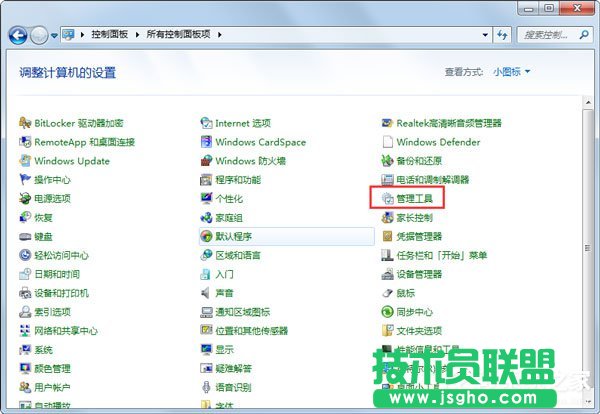Open 程序和功能 icon

[206, 179]
